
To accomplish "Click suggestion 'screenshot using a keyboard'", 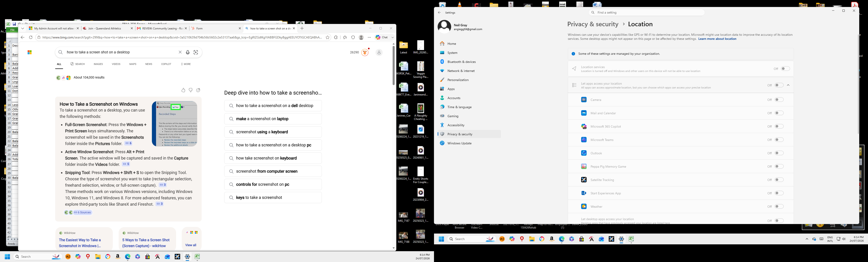I will [273, 132].
